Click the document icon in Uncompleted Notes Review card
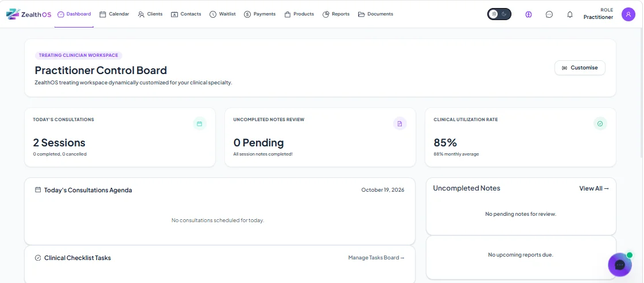Image resolution: width=644 pixels, height=283 pixels. tap(399, 123)
